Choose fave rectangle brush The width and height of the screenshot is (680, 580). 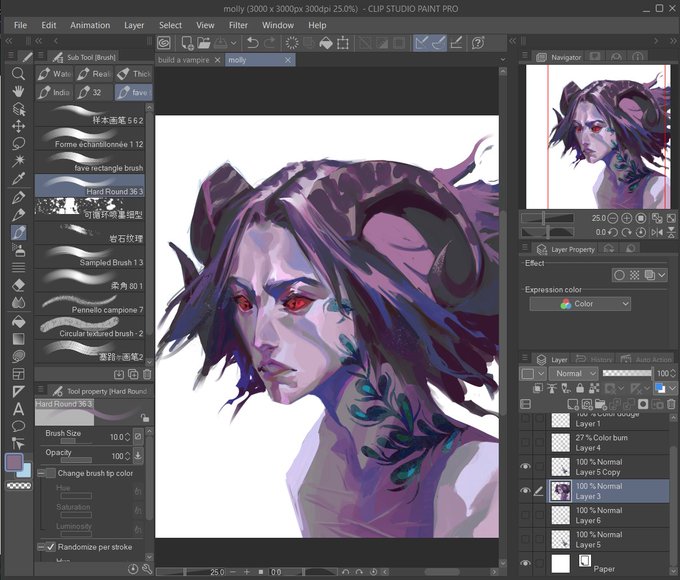(x=89, y=163)
